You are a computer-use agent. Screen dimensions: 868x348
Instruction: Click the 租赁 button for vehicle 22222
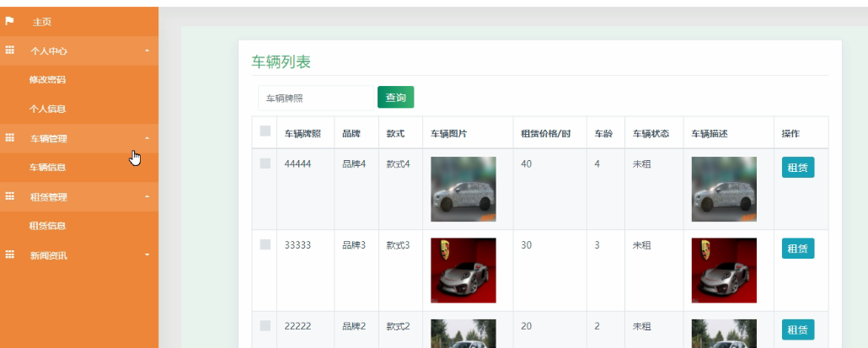tap(798, 329)
